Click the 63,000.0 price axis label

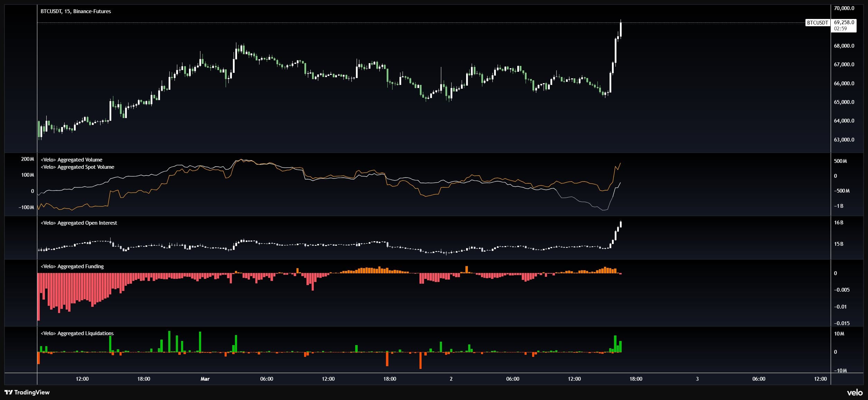click(x=844, y=140)
